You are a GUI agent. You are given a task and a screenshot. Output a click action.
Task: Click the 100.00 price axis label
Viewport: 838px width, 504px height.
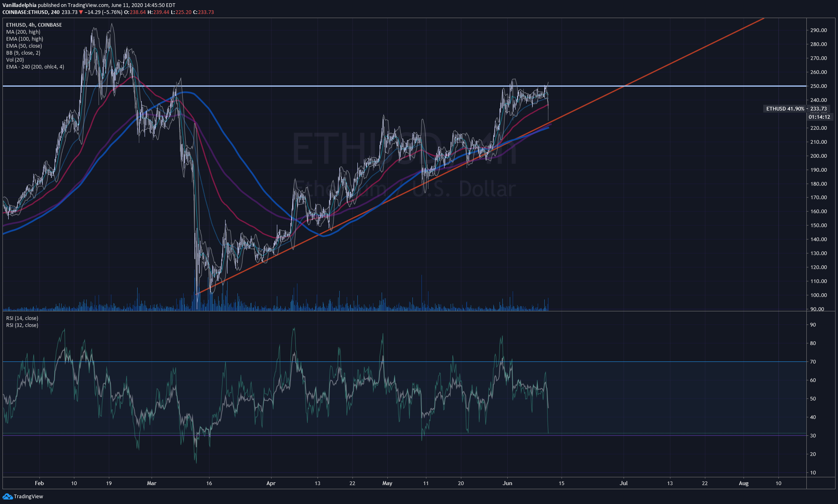pyautogui.click(x=819, y=295)
